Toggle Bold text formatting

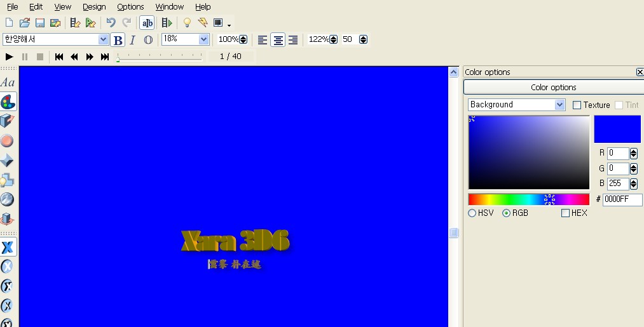118,40
